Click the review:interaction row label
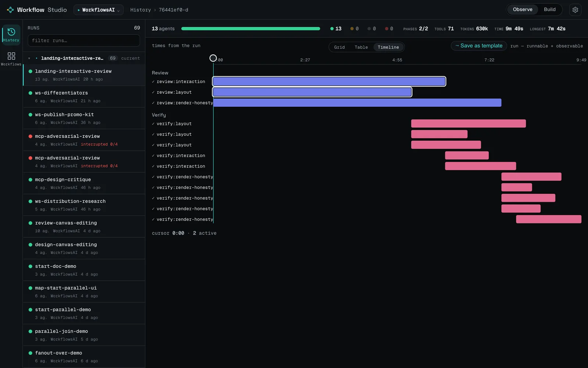Image resolution: width=588 pixels, height=368 pixels. click(181, 82)
